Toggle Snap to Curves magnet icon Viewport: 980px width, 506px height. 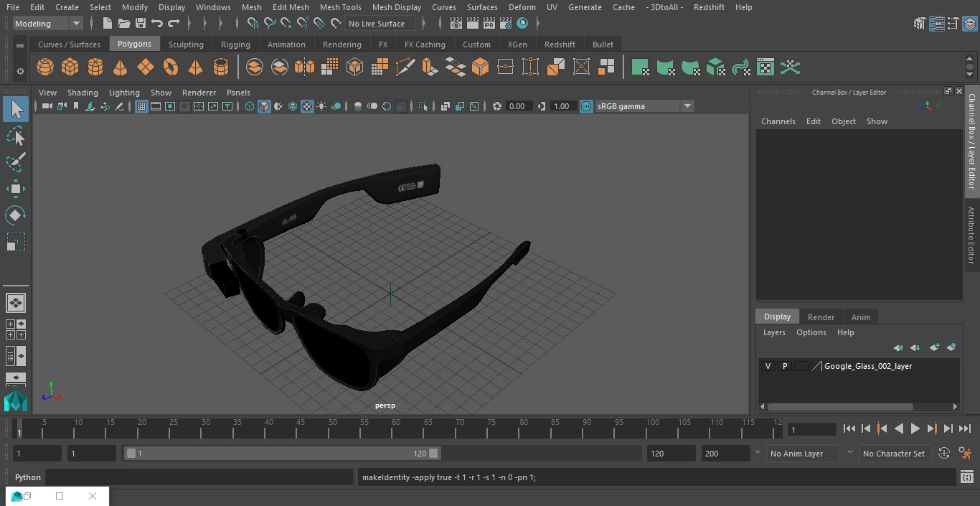[x=270, y=24]
